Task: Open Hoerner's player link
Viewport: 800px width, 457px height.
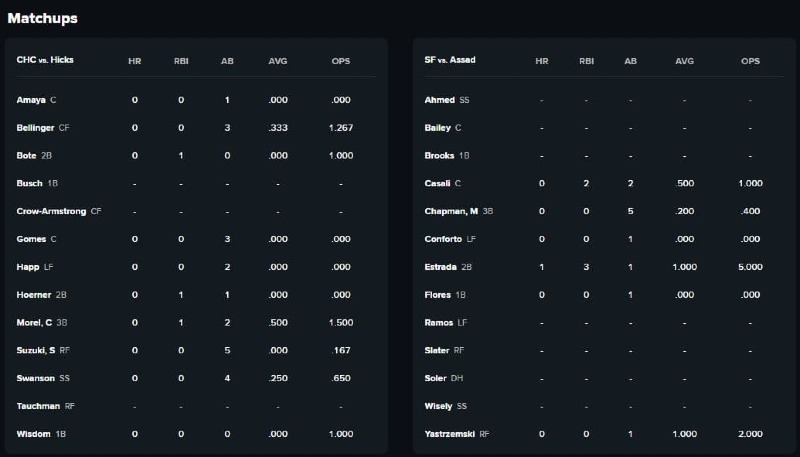Action: click(x=34, y=295)
